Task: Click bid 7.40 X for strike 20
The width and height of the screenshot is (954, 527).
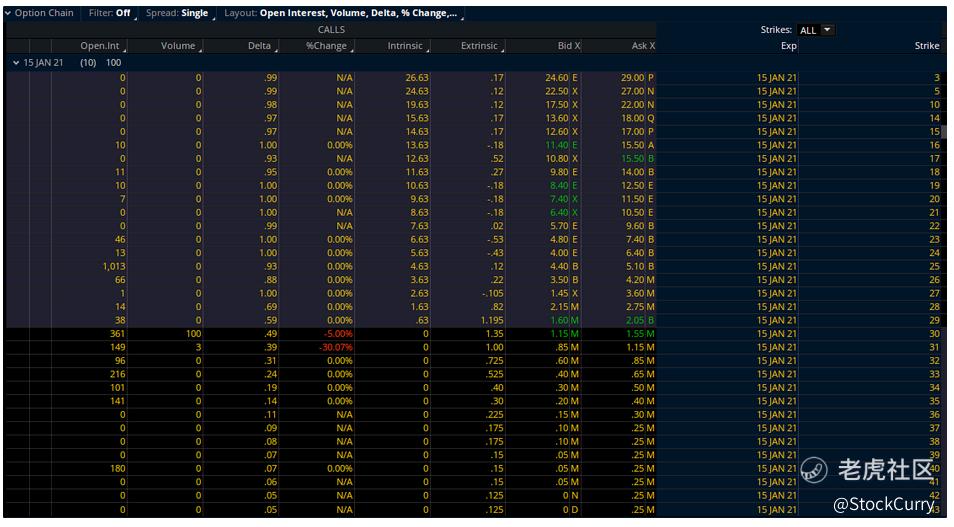Action: [x=564, y=198]
